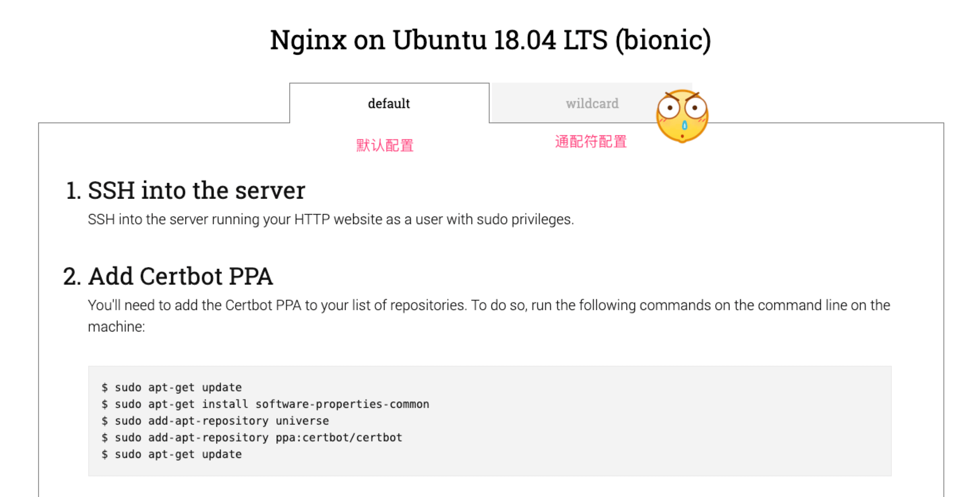Click the word 'machine:' before the code block
This screenshot has width=980, height=497.
[116, 327]
